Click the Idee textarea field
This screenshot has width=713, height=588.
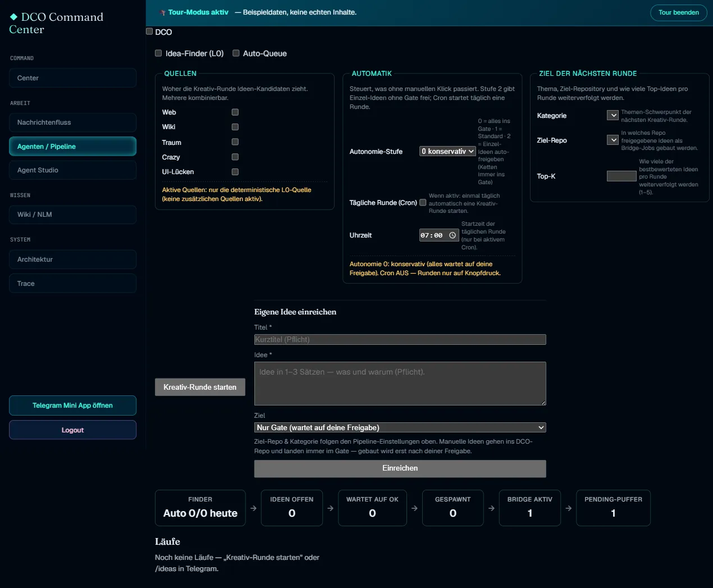pyautogui.click(x=400, y=384)
